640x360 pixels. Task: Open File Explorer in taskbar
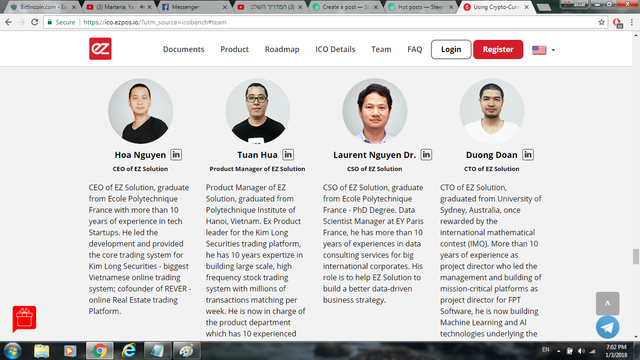41,351
